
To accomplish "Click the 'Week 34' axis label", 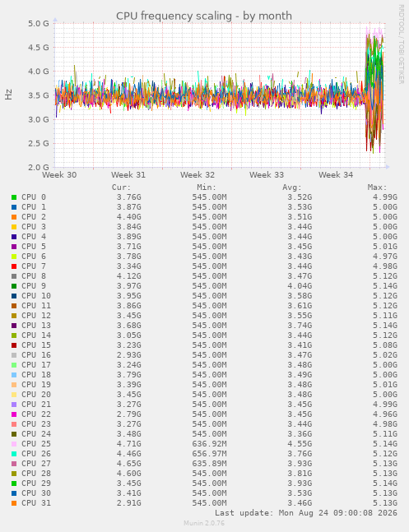I will tap(336, 175).
